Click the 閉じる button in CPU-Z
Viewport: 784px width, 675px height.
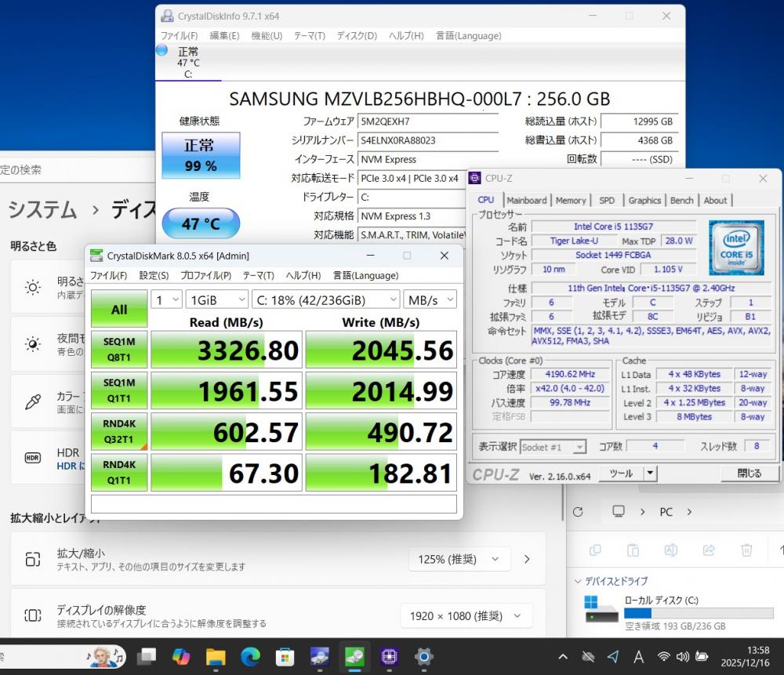click(x=749, y=474)
